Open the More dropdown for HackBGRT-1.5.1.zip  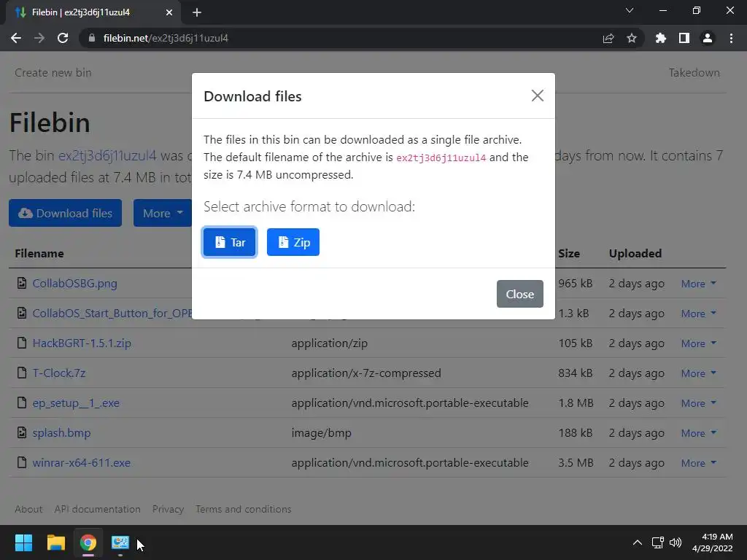[698, 343]
